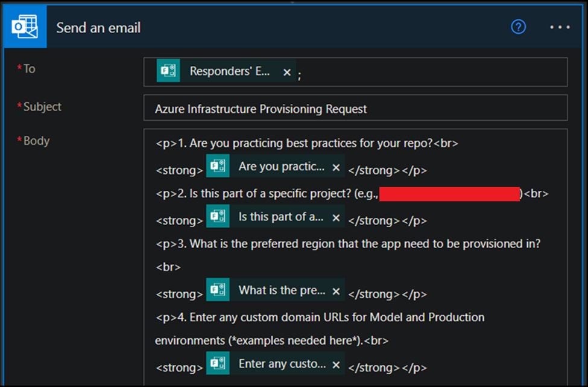Select the 'Responders' E...' token label
The height and width of the screenshot is (387, 588).
point(230,71)
